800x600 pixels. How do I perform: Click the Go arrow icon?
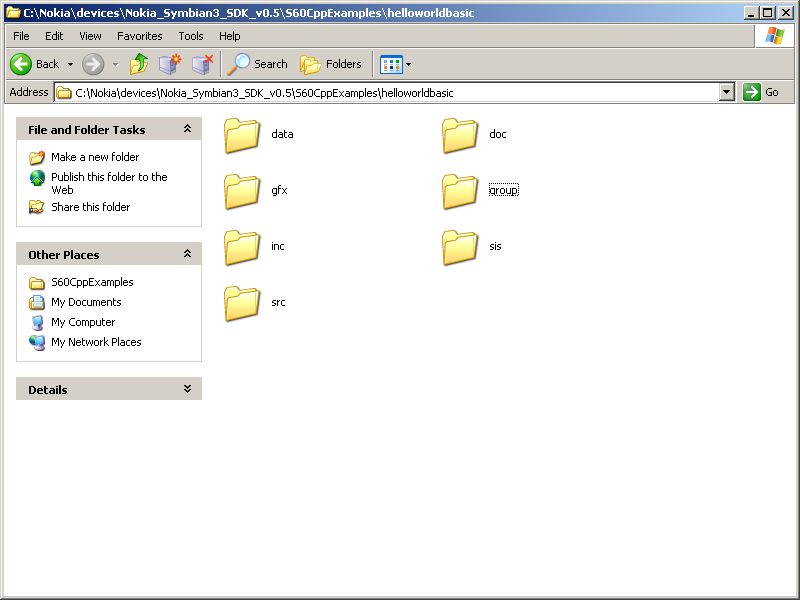click(752, 92)
